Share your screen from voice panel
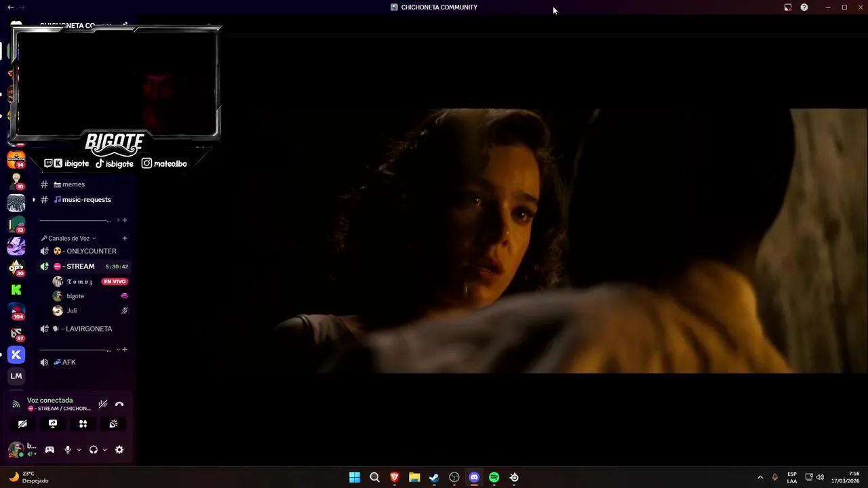The width and height of the screenshot is (868, 488). click(53, 424)
